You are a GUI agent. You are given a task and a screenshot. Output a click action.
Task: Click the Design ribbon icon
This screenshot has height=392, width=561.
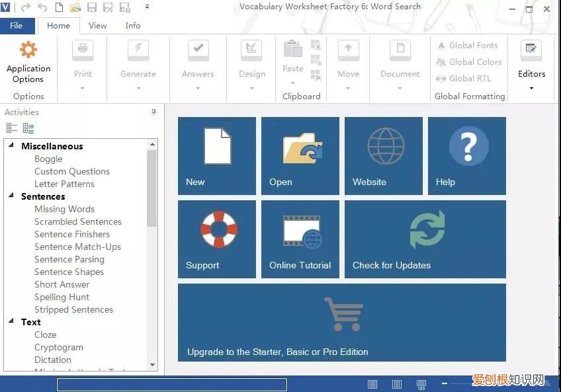pyautogui.click(x=251, y=50)
